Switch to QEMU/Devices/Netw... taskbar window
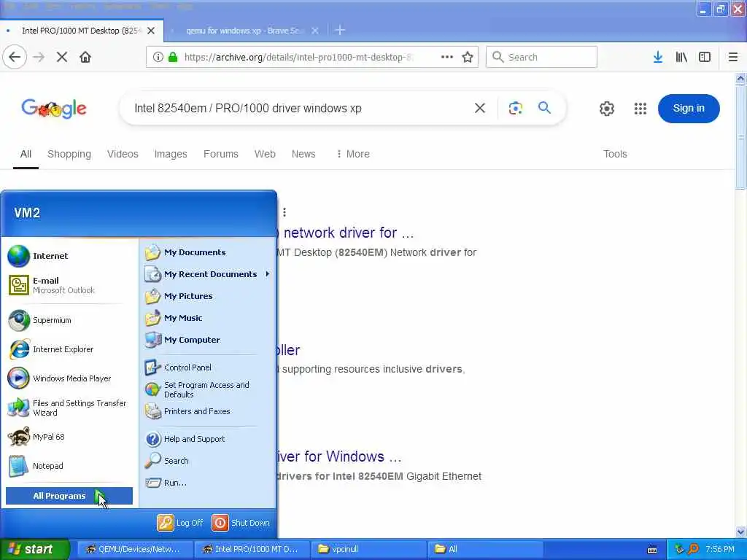 tap(134, 549)
